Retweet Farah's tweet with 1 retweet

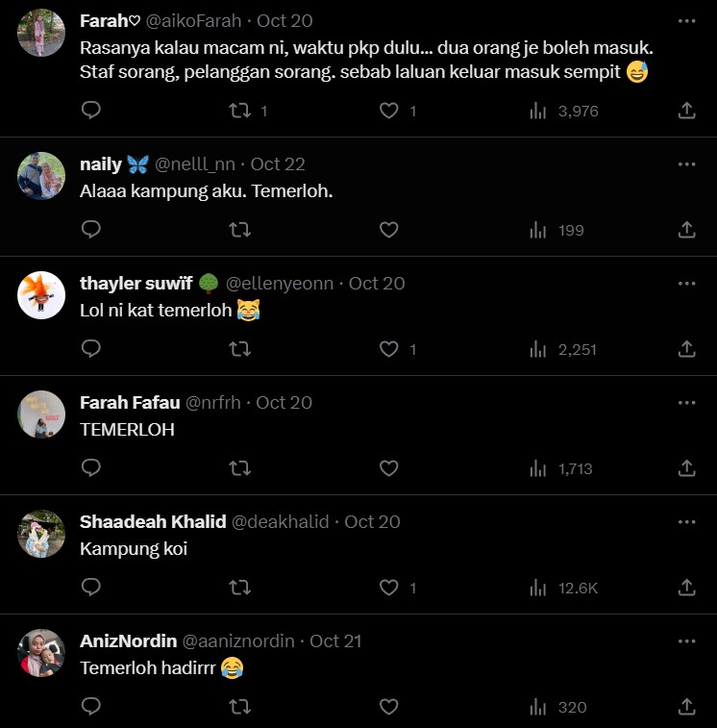[240, 111]
